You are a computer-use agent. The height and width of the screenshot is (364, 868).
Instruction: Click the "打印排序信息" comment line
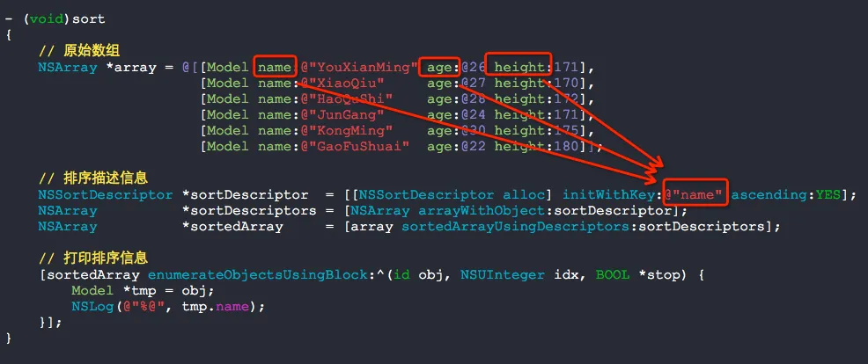point(92,258)
